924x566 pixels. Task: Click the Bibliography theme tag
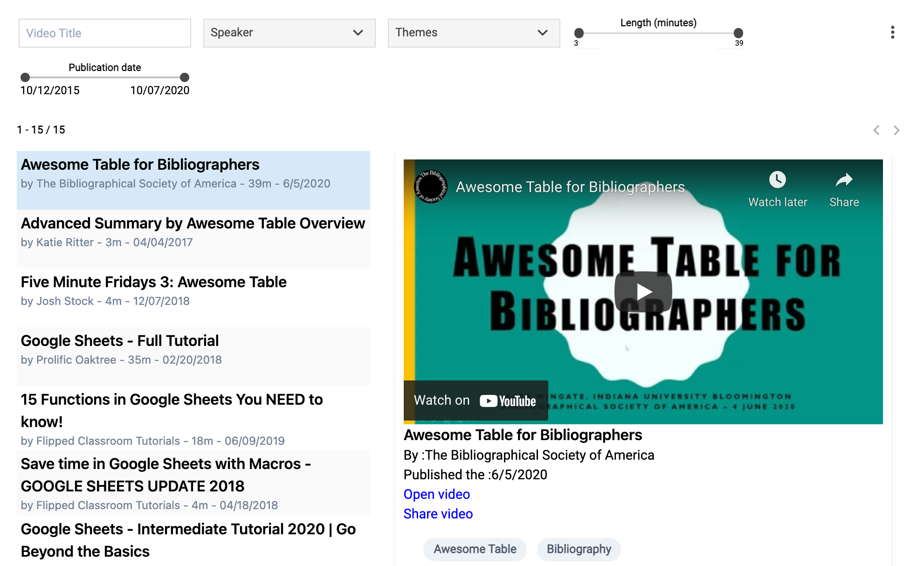579,549
